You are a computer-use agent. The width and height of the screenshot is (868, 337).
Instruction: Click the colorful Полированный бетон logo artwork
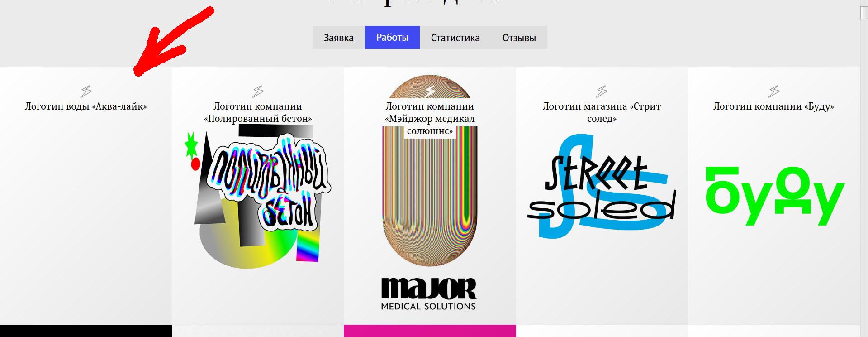258,197
